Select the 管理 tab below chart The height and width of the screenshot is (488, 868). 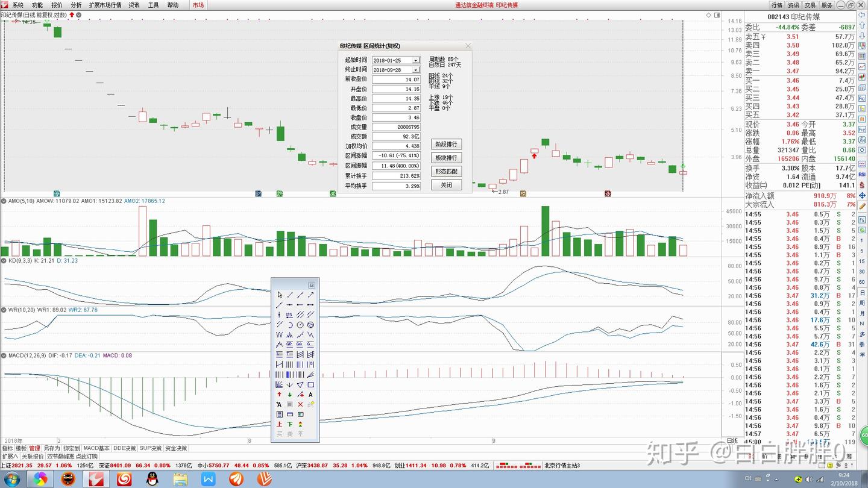point(35,448)
